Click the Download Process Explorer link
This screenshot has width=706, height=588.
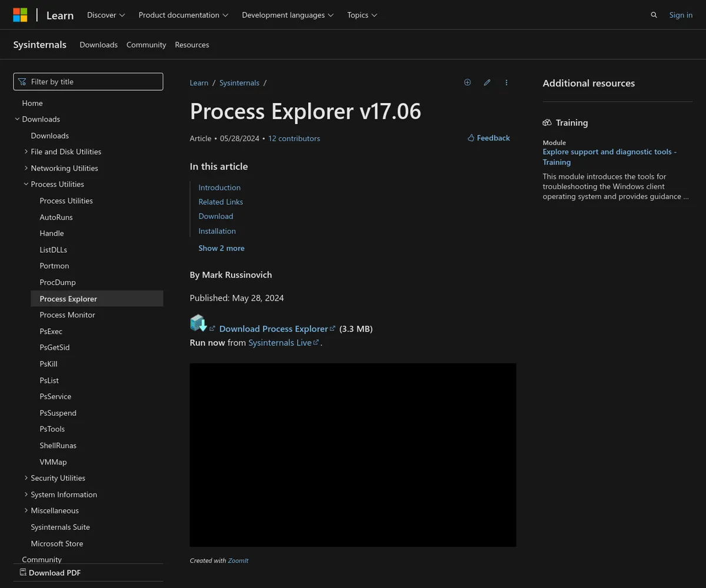(x=274, y=329)
